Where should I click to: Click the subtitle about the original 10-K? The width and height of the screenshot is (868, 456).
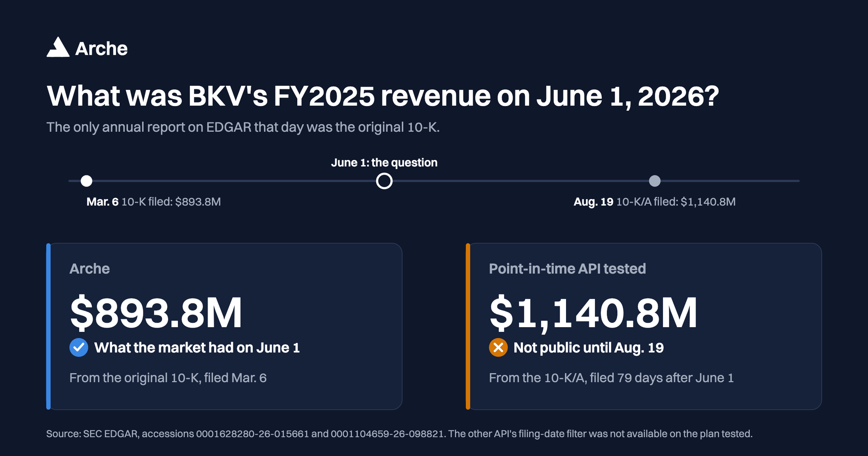click(243, 128)
